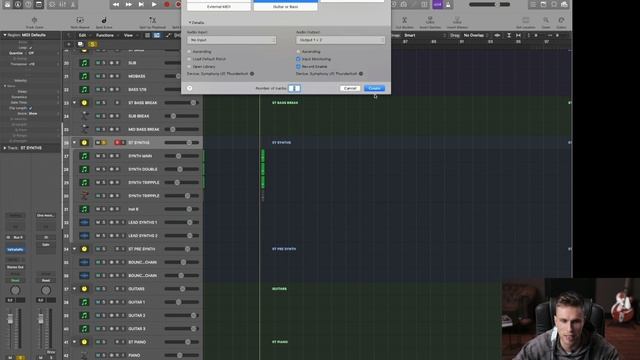The width and height of the screenshot is (640, 360).
Task: Expand the Track: ST SYNTHS inspector section
Action: 5,148
